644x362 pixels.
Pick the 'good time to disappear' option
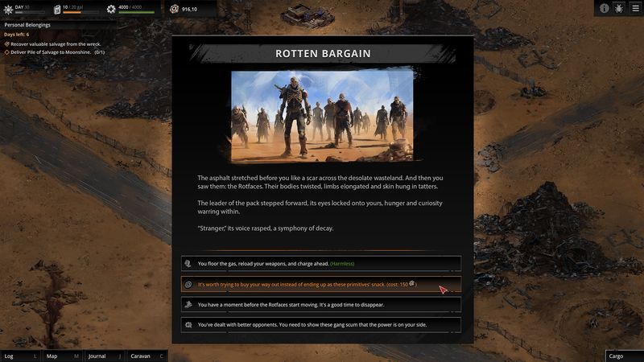[x=322, y=305]
